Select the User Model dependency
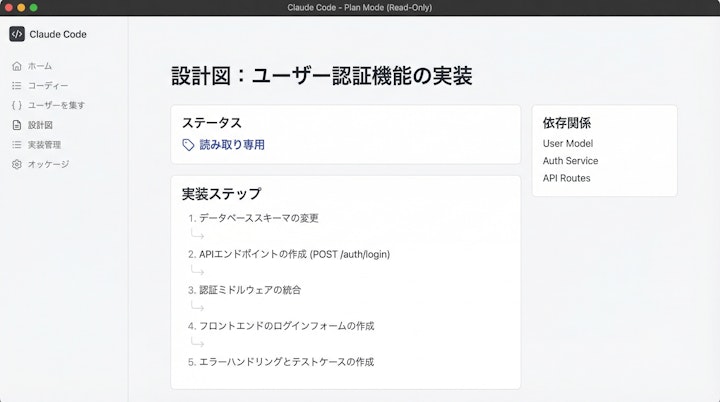This screenshot has width=720, height=402. point(568,143)
